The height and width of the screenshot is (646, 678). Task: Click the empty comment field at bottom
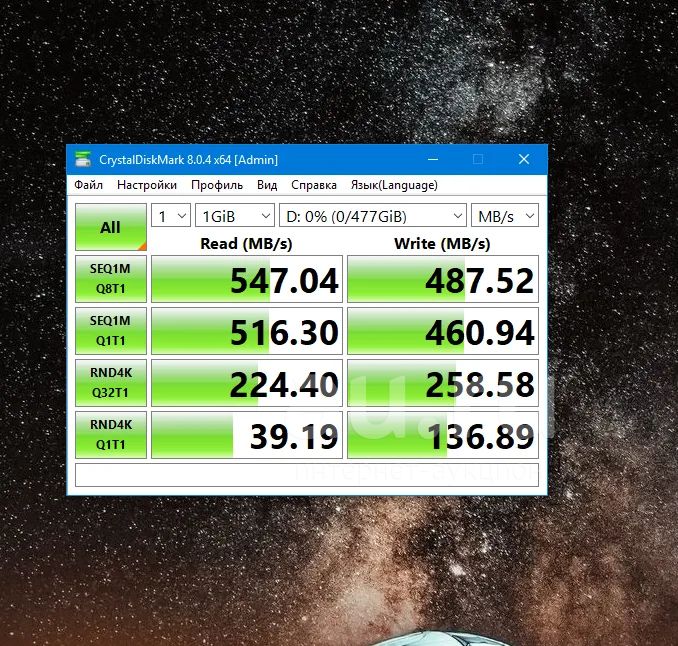coord(307,475)
